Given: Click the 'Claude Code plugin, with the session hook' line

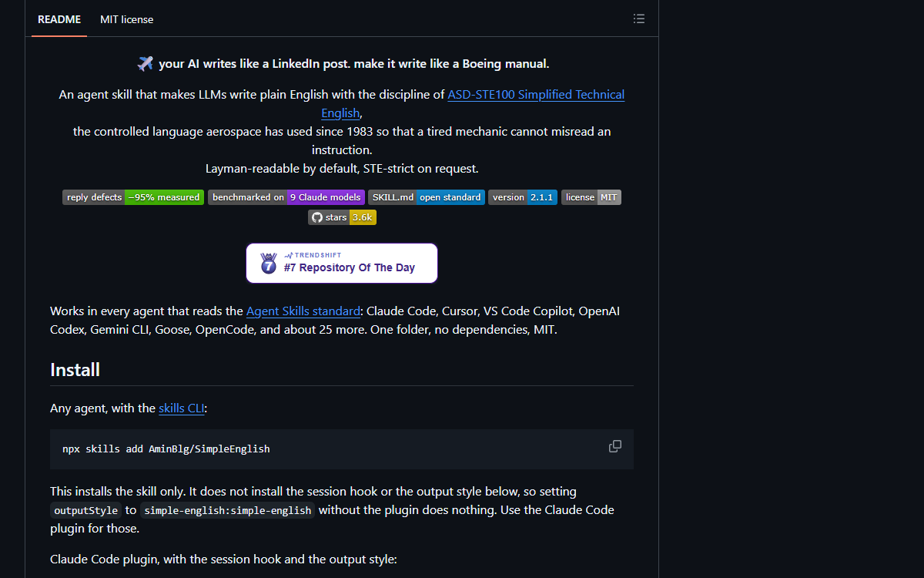Looking at the screenshot, I should (x=223, y=559).
